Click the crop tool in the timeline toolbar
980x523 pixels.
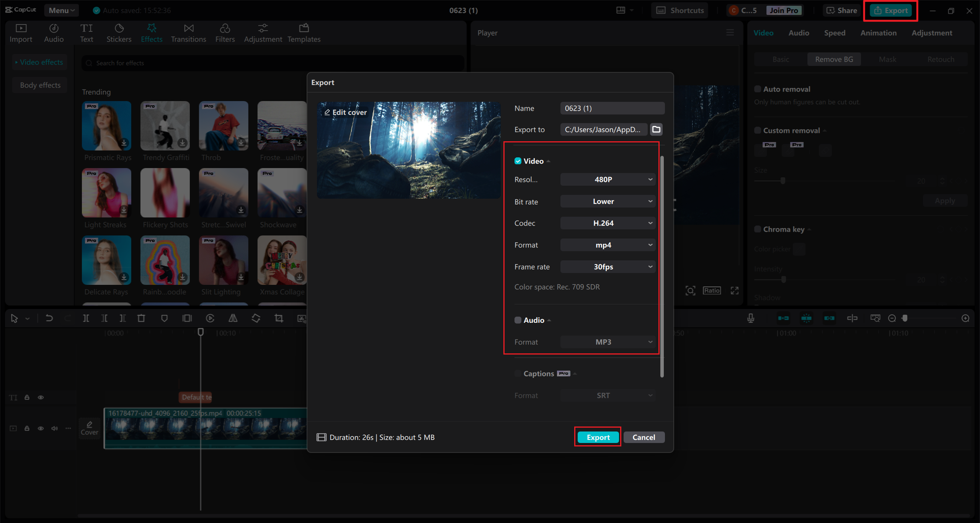(279, 318)
